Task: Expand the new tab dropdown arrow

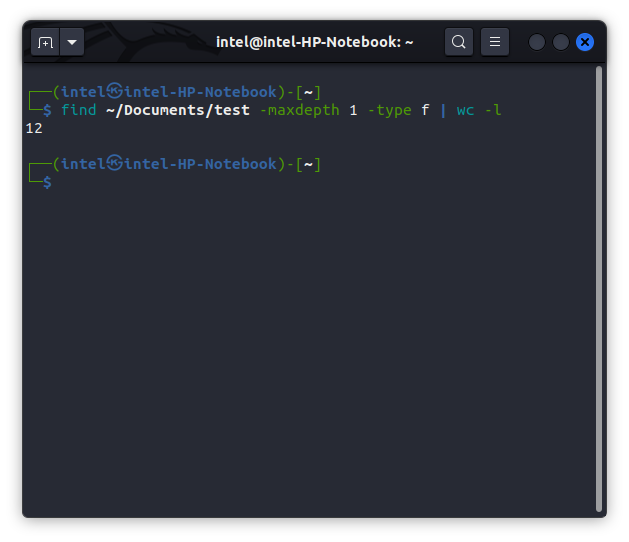Action: tap(72, 42)
